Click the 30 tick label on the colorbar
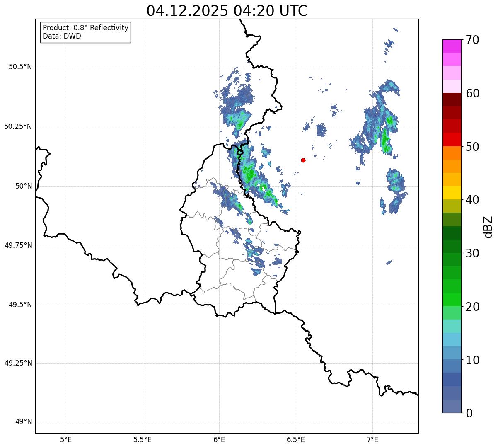The width and height of the screenshot is (498, 448). [472, 253]
